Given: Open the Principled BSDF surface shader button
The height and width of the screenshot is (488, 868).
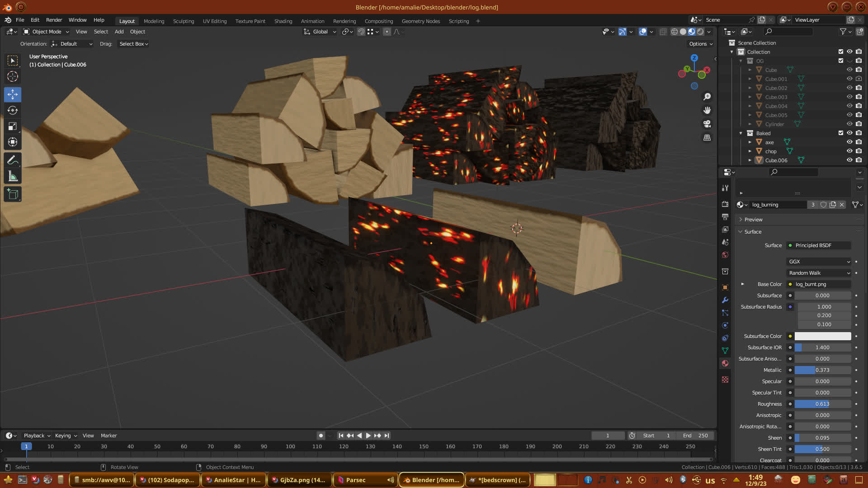Looking at the screenshot, I should 819,245.
